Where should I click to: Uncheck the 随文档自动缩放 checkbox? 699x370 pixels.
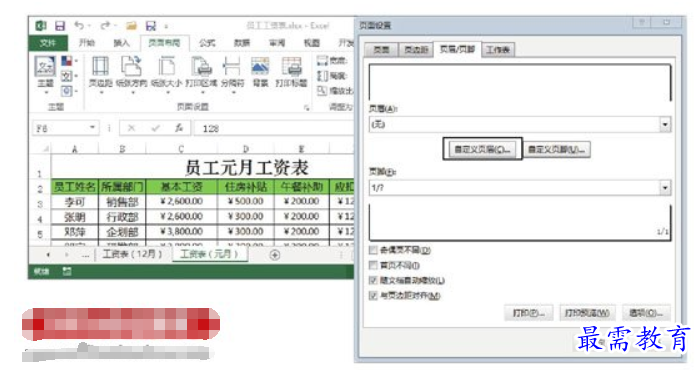click(374, 280)
